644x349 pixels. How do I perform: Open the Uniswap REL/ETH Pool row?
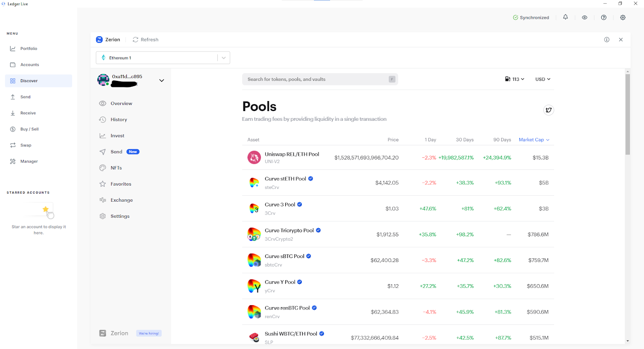click(x=398, y=157)
